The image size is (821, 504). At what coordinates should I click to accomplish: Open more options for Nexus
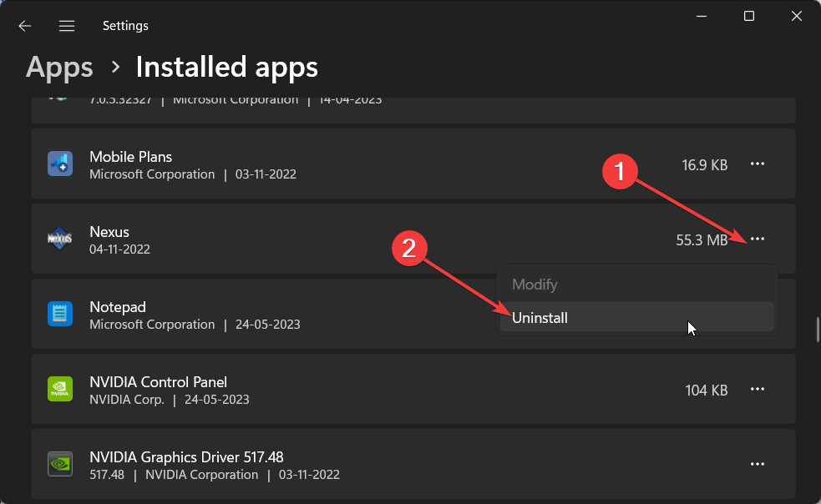758,239
